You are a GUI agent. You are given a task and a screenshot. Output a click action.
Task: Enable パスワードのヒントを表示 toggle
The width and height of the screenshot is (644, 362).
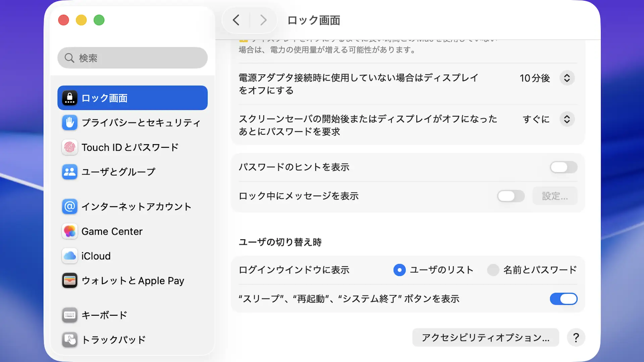[x=563, y=167]
